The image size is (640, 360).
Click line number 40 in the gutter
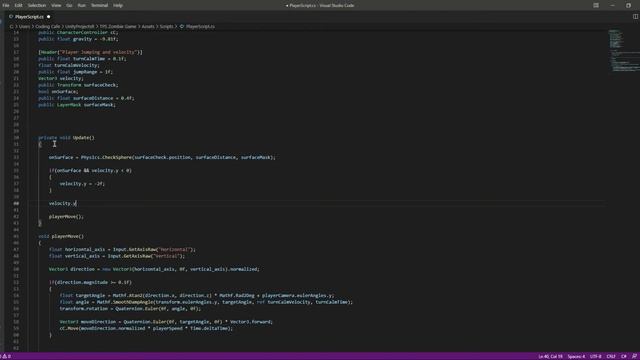(x=16, y=203)
